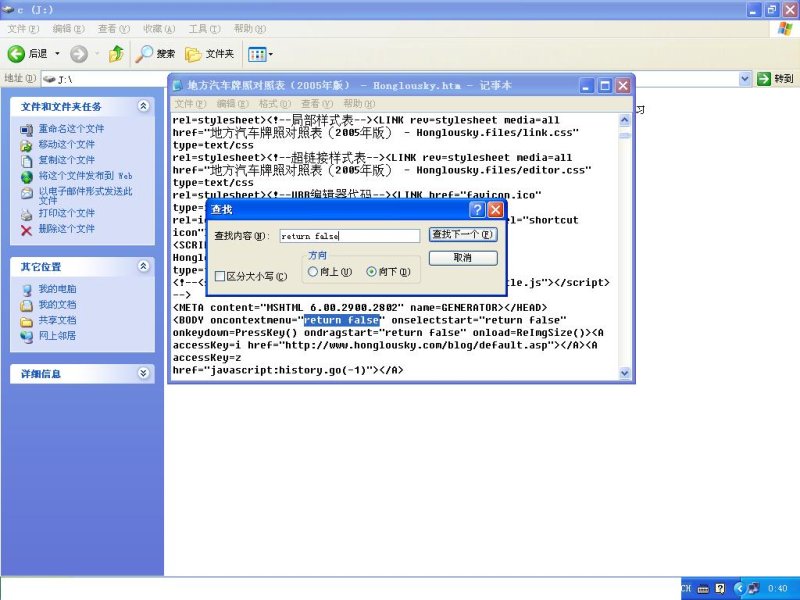The width and height of the screenshot is (800, 600).
Task: Click the Back arrow in Explorer toolbar
Action: [x=17, y=53]
